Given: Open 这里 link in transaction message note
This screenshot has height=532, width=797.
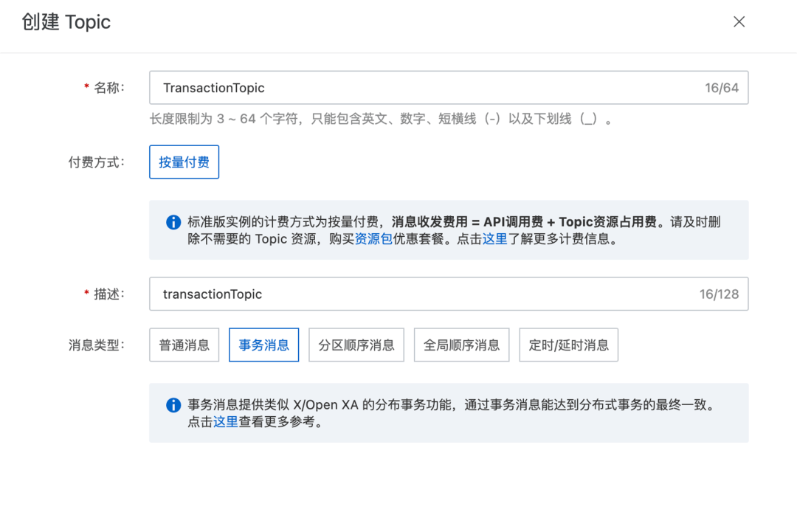Looking at the screenshot, I should pyautogui.click(x=226, y=422).
